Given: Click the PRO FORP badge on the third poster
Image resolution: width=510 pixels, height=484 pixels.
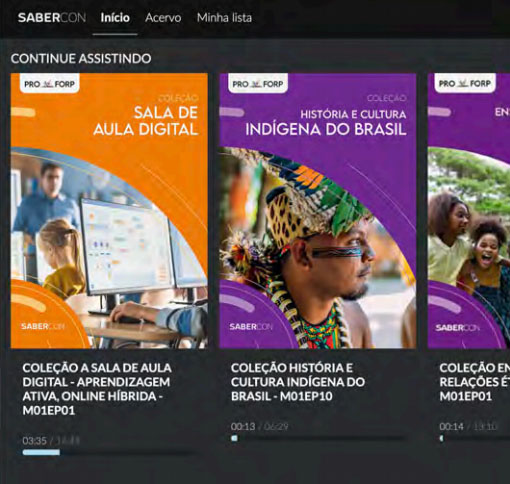Looking at the screenshot, I should 465,83.
